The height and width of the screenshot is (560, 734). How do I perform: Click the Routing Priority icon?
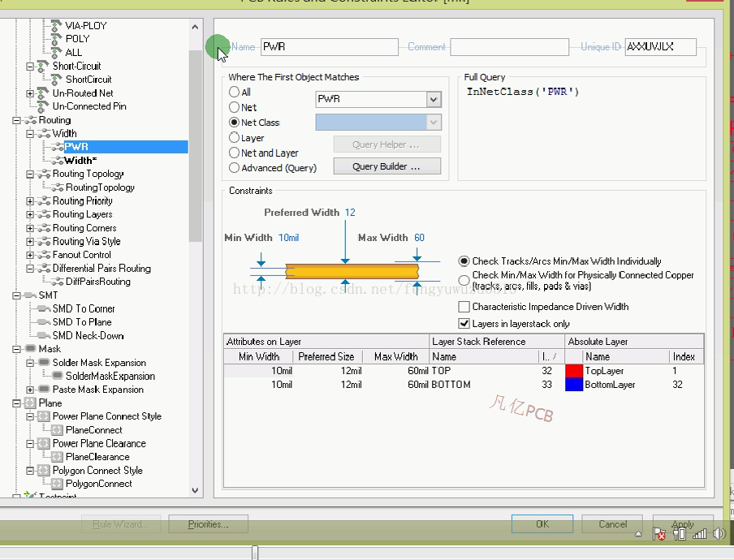(44, 201)
